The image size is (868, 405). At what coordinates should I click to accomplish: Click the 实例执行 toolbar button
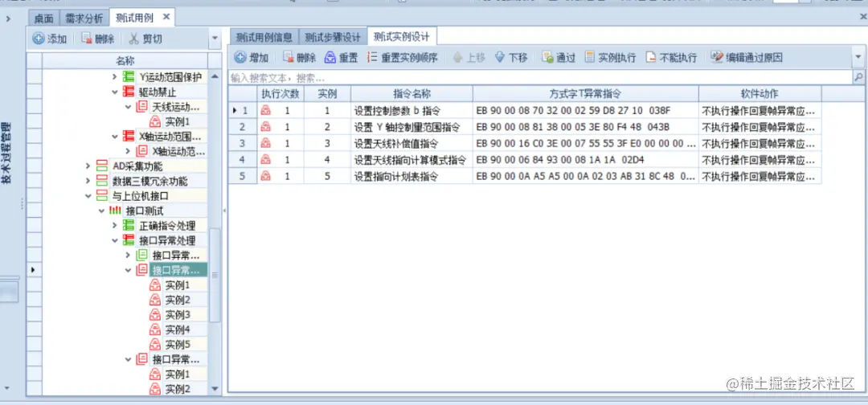[610, 58]
